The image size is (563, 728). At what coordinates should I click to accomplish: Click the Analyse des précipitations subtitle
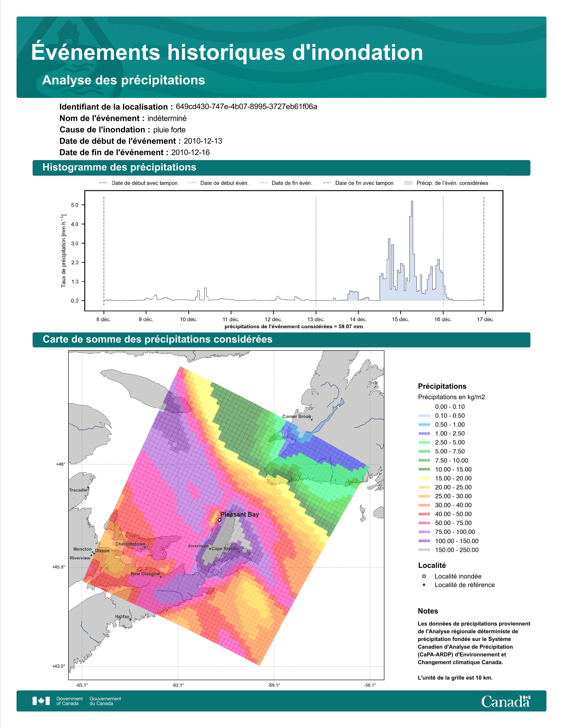coord(124,80)
